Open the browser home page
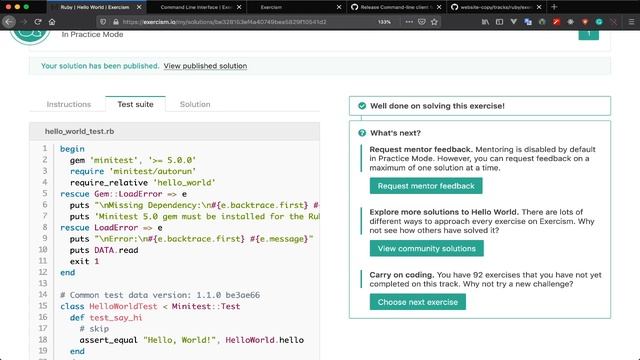 point(52,22)
